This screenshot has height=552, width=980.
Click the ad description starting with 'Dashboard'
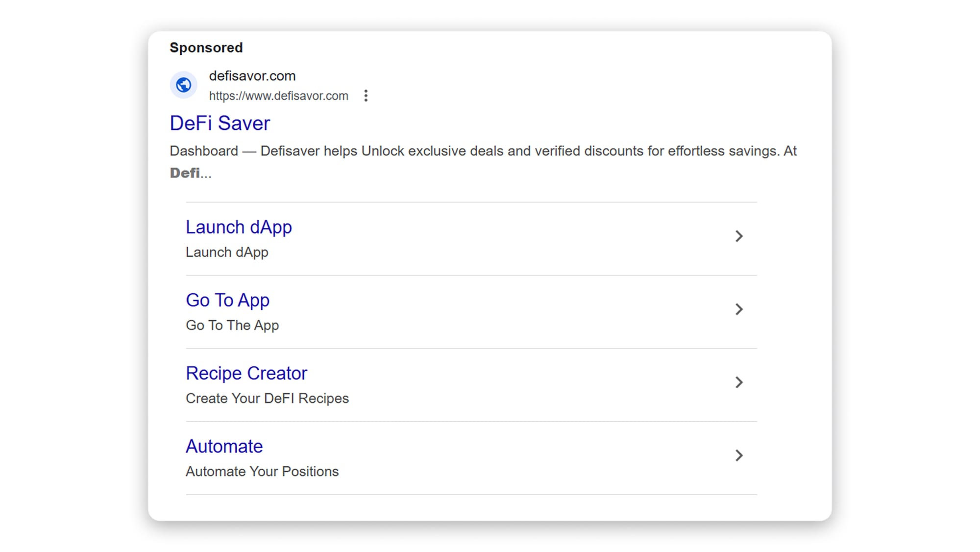483,162
